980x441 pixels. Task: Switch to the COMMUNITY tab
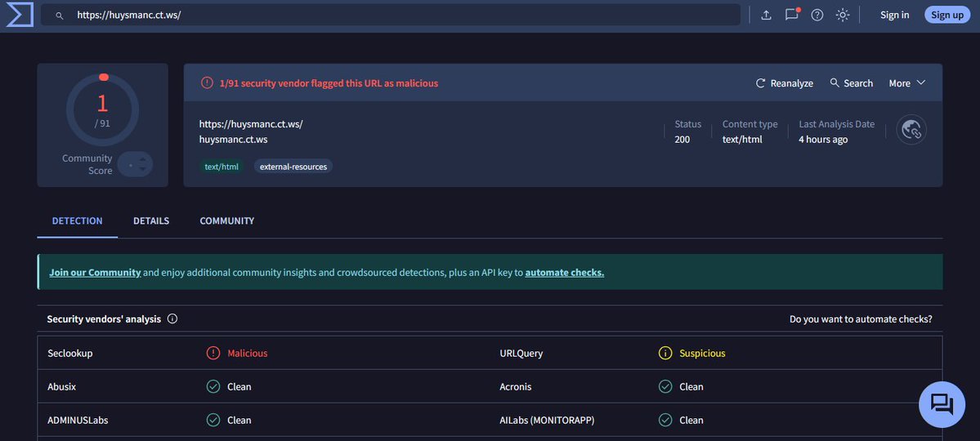click(x=227, y=221)
